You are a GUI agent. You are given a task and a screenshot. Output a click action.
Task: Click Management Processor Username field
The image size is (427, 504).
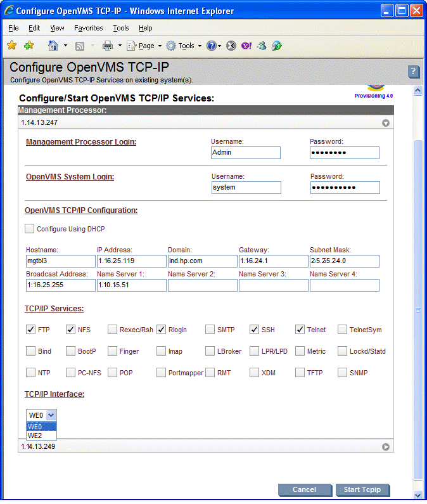tap(246, 153)
